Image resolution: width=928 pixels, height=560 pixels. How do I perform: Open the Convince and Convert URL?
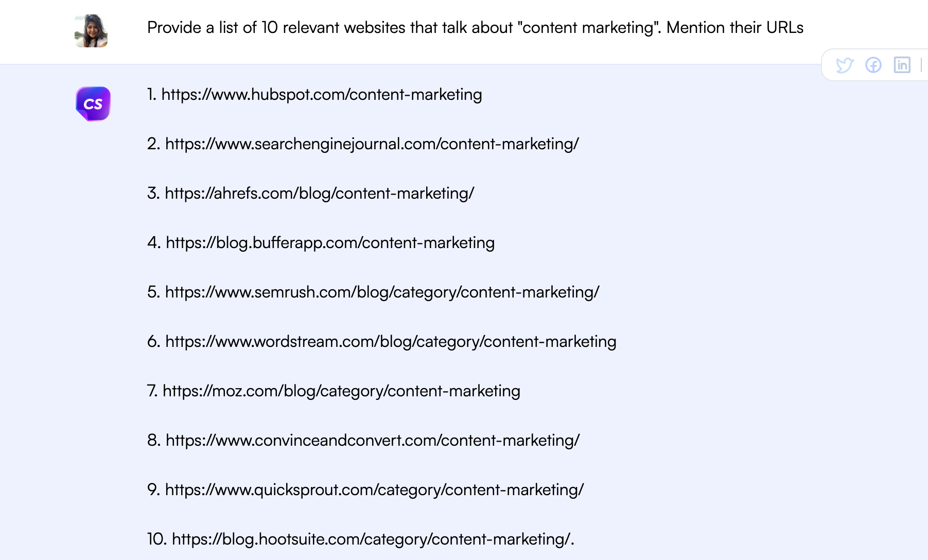373,440
